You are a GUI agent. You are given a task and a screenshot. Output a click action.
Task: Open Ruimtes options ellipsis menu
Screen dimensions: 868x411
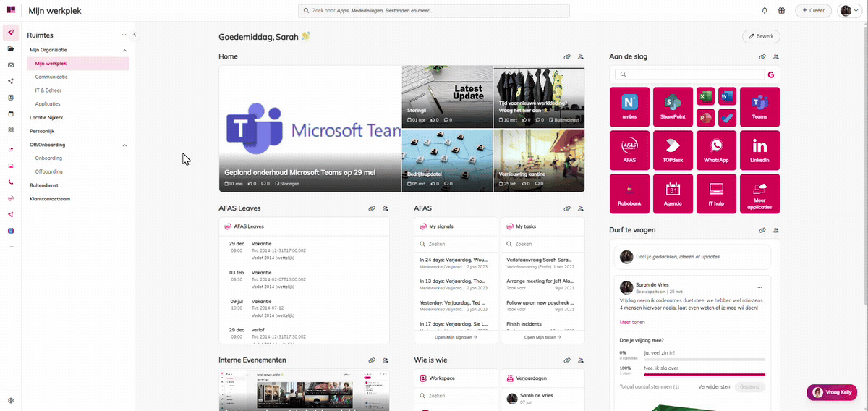[124, 35]
